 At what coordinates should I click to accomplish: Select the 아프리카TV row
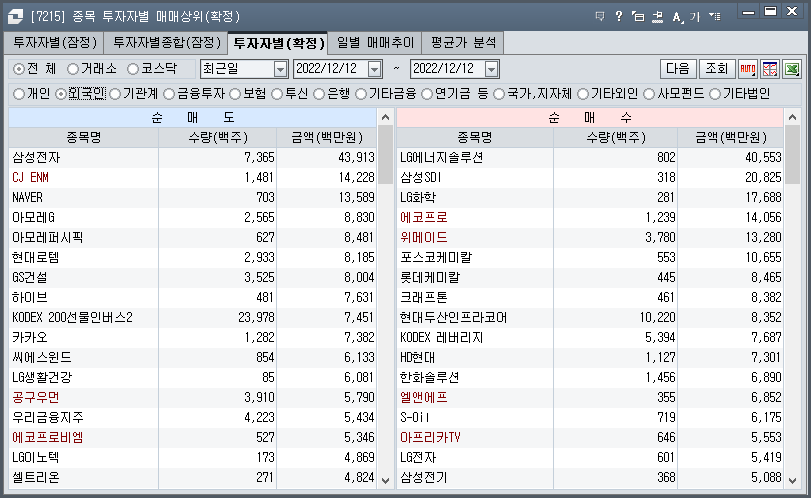click(x=590, y=437)
